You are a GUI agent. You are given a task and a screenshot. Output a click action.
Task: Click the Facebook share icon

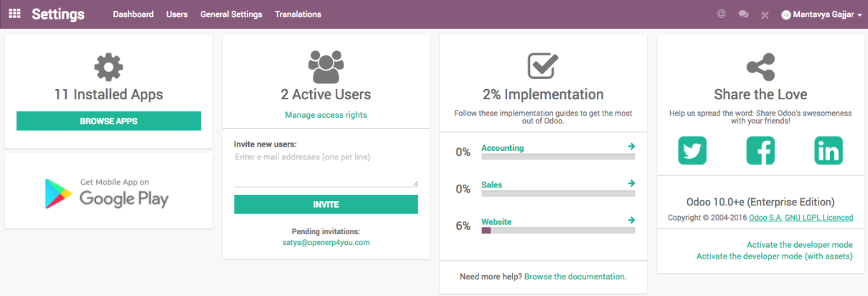(x=760, y=150)
